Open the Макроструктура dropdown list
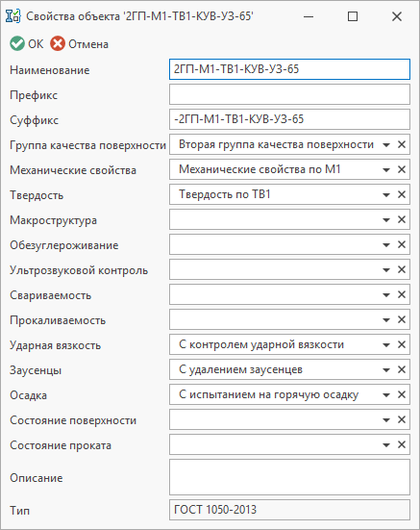 pyautogui.click(x=386, y=220)
